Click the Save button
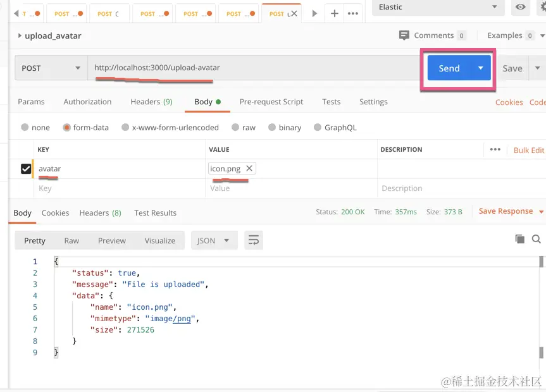The image size is (546, 392). 512,68
